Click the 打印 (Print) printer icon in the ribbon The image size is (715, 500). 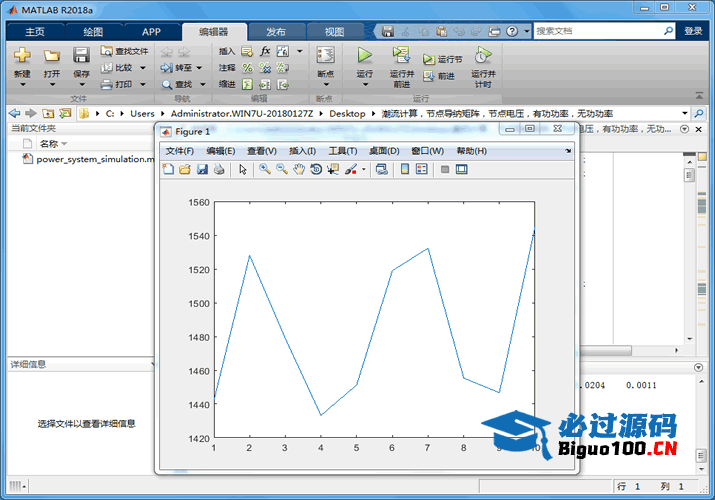(x=107, y=84)
